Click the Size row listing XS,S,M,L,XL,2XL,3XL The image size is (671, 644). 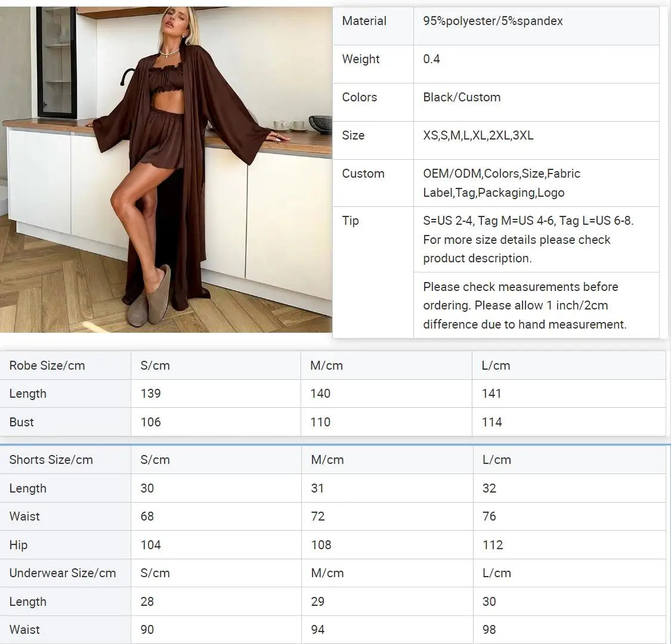(478, 134)
